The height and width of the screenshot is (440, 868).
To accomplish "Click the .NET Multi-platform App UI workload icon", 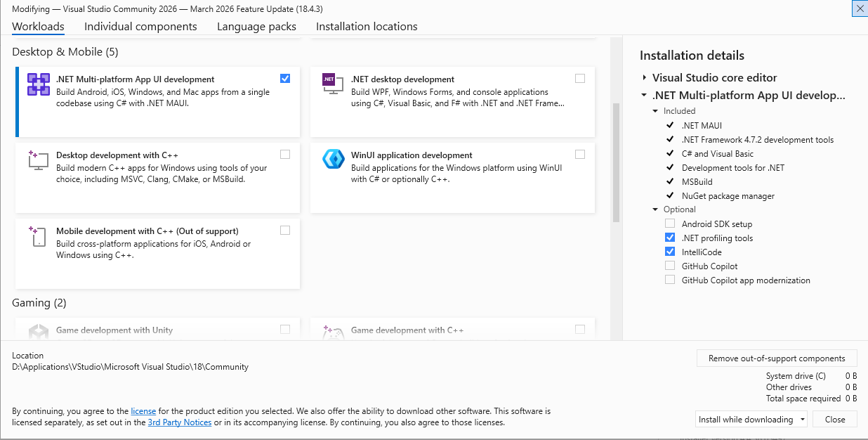I will [x=39, y=84].
